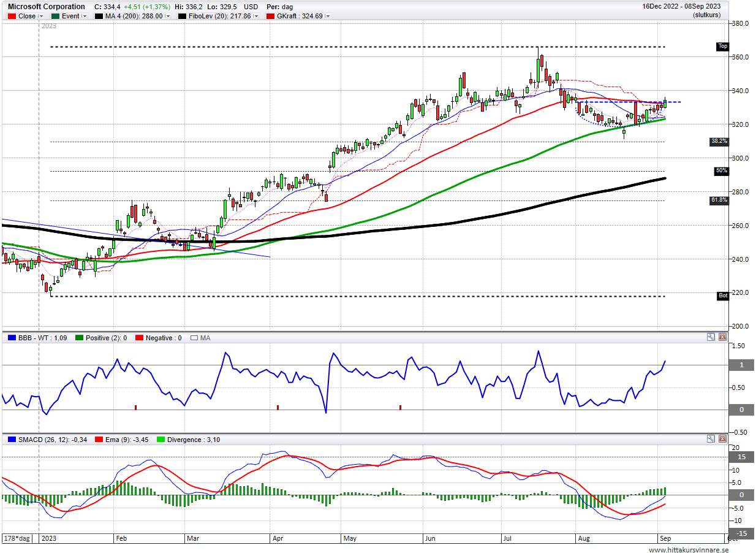Click the 'Hi: 336,2' high value
This screenshot has height=553, width=756.
(190, 7)
